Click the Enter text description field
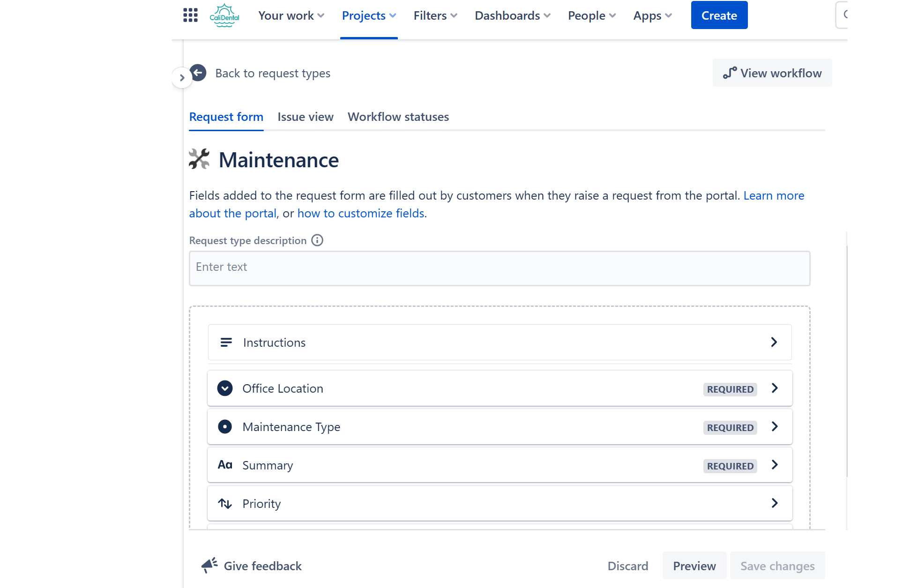The height and width of the screenshot is (588, 903). (x=499, y=268)
